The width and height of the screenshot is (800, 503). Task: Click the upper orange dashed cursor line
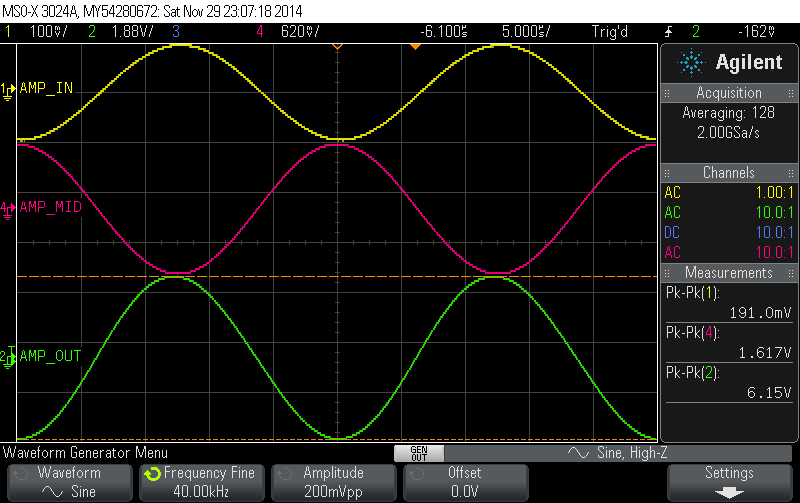(x=337, y=276)
